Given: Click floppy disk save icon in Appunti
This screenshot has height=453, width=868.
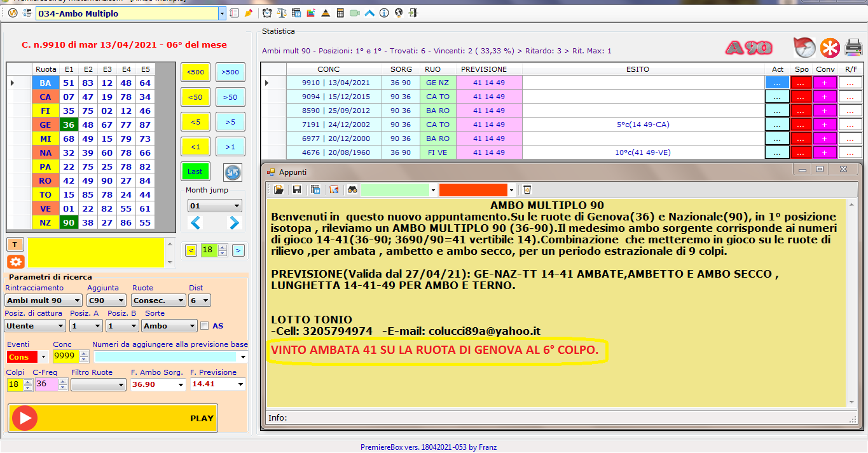Looking at the screenshot, I should tap(296, 189).
